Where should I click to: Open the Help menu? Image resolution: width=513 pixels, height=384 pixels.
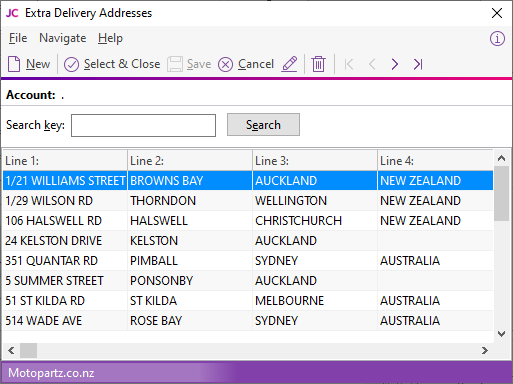coord(110,38)
